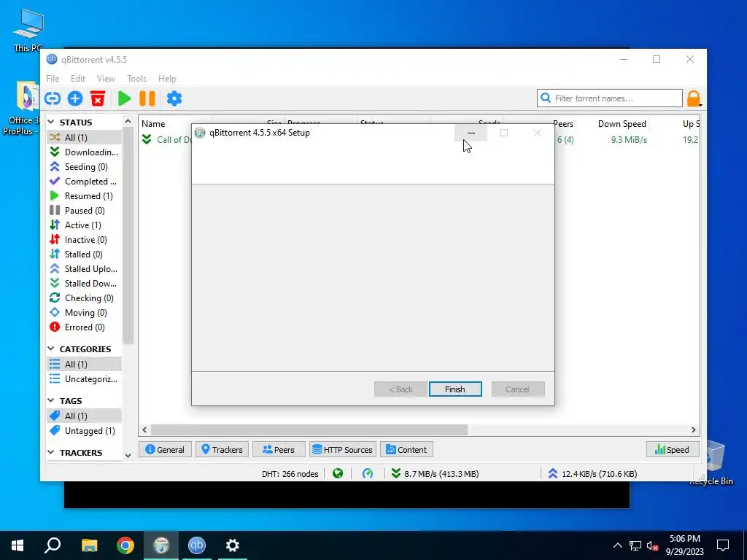The width and height of the screenshot is (747, 560).
Task: Select All (1) under CATEGORIES
Action: [84, 365]
